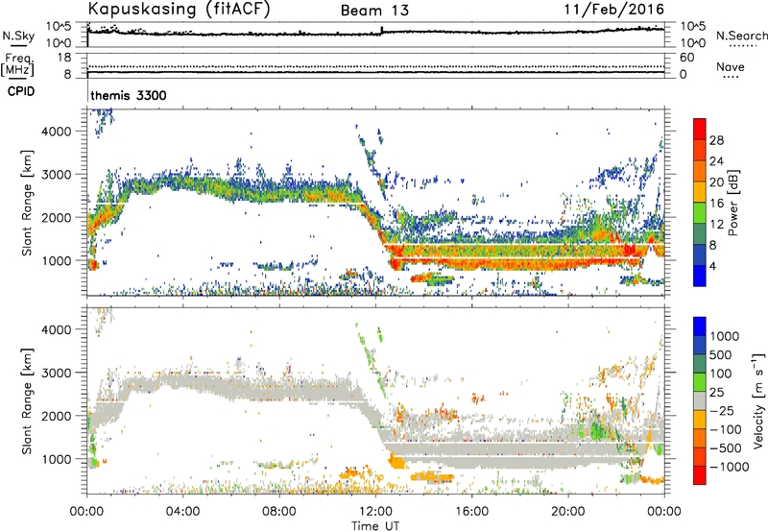Image resolution: width=768 pixels, height=532 pixels.
Task: Click the '60' Nave axis tick
Action: pyautogui.click(x=686, y=58)
